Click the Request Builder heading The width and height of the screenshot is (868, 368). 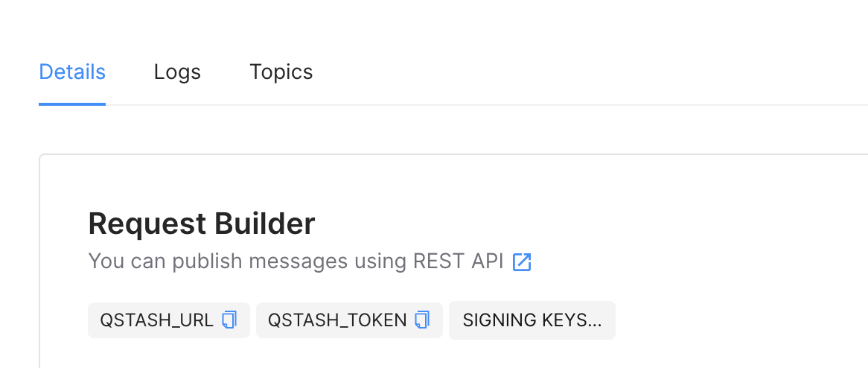point(201,223)
